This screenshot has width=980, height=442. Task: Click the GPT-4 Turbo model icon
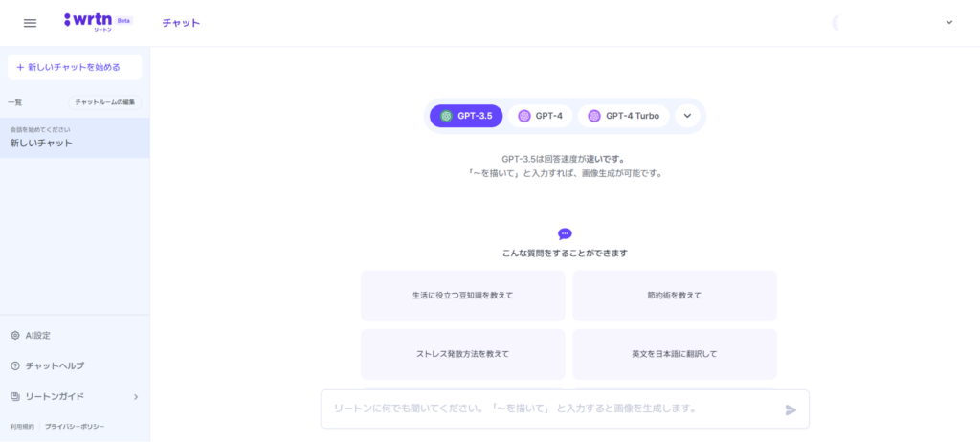(594, 116)
